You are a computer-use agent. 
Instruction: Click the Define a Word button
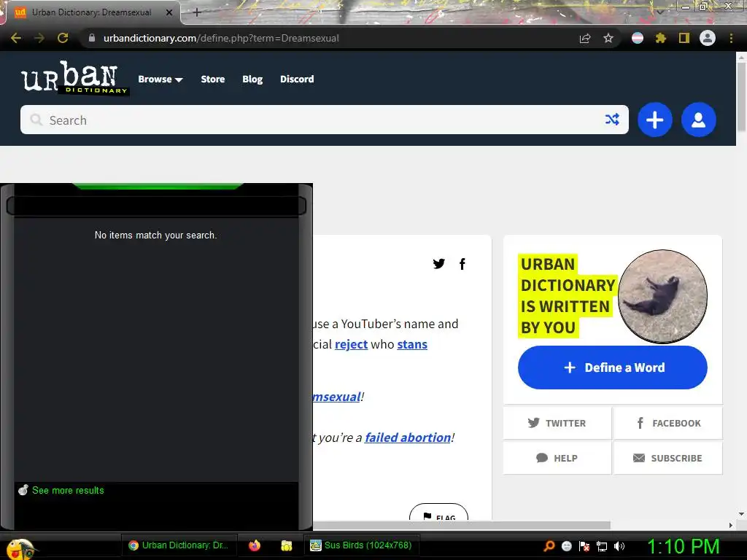(613, 367)
